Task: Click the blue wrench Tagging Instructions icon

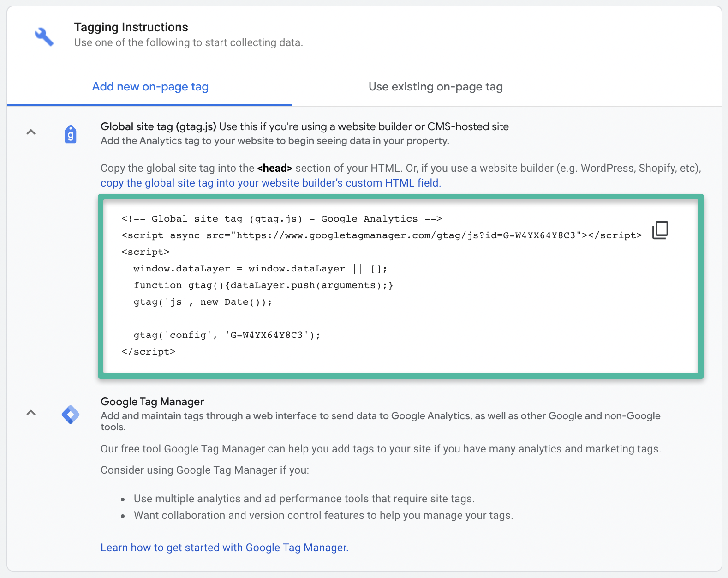Action: pos(44,36)
